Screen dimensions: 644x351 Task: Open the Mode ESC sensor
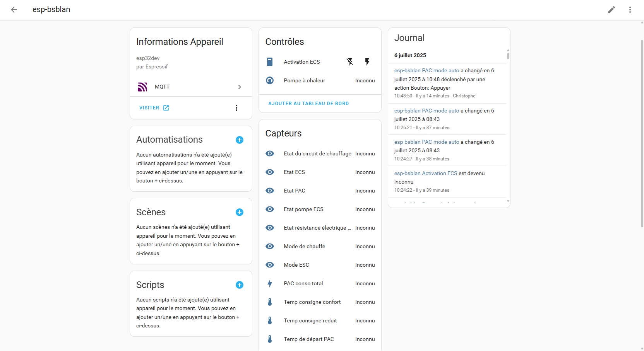[x=320, y=265]
